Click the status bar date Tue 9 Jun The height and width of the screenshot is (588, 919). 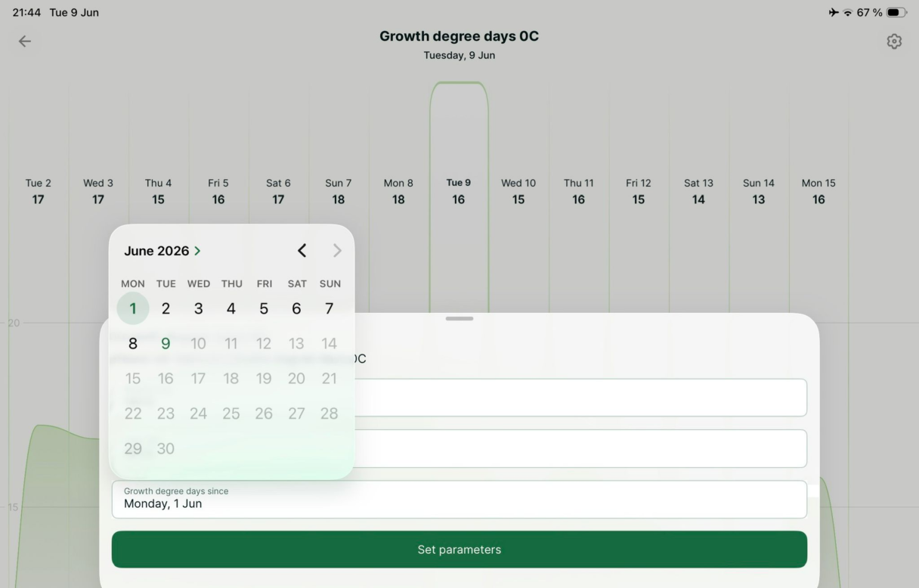point(74,13)
